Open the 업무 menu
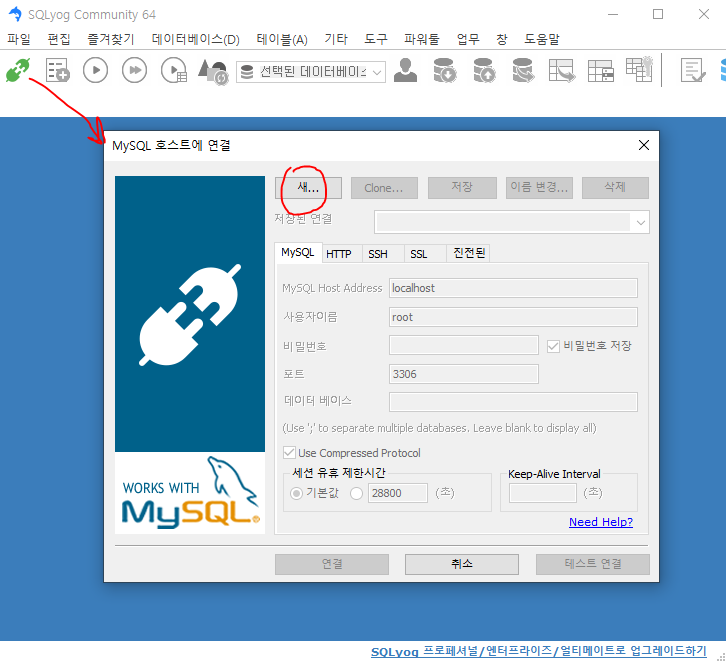 coord(468,39)
